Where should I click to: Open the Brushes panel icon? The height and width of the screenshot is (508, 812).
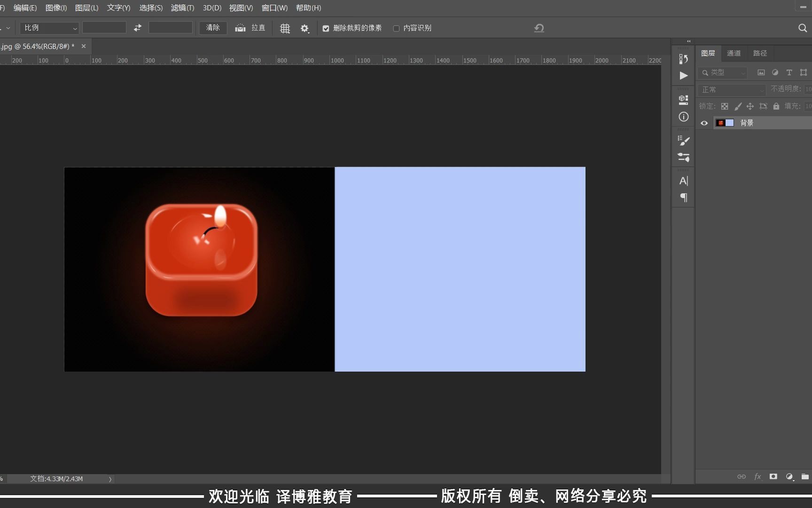[x=684, y=141]
